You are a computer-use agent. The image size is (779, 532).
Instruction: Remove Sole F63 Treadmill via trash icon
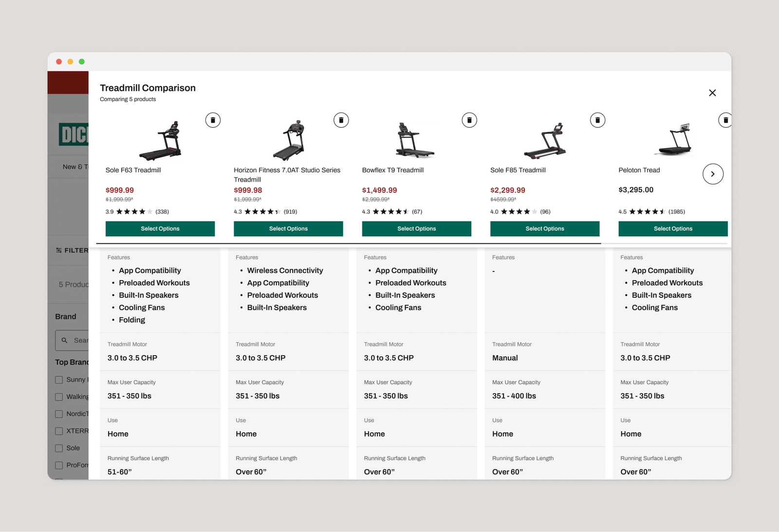pos(213,120)
